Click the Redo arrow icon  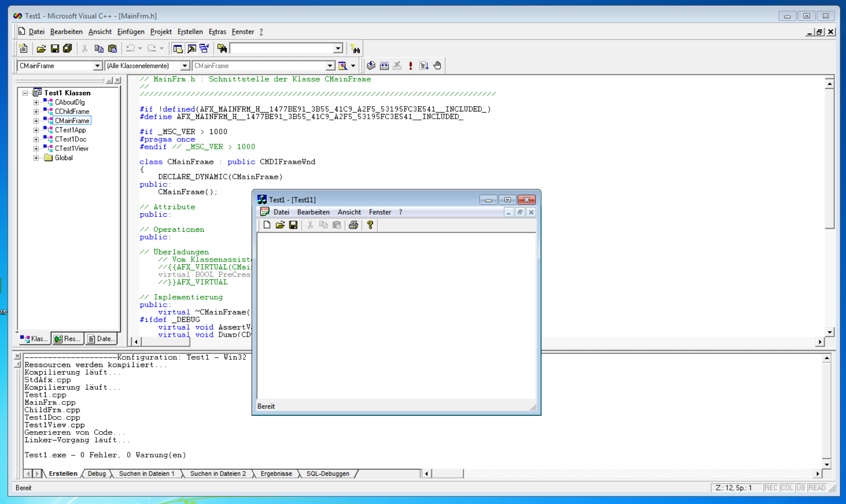coord(152,49)
